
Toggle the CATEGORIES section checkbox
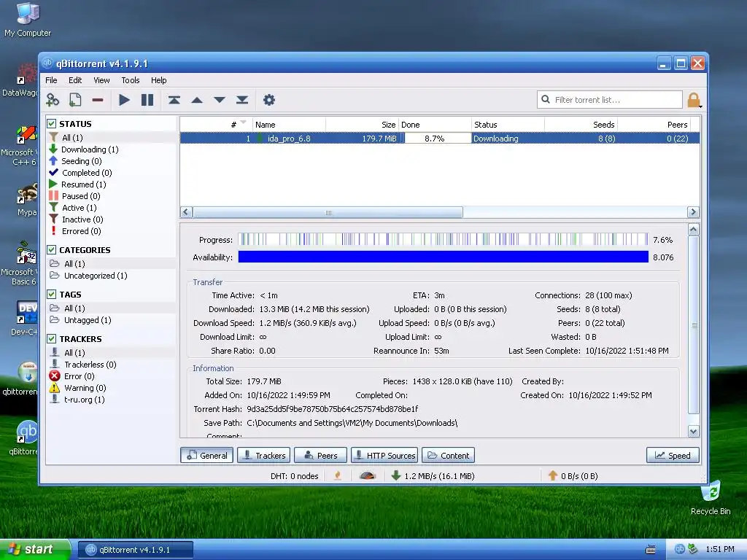pos(52,250)
